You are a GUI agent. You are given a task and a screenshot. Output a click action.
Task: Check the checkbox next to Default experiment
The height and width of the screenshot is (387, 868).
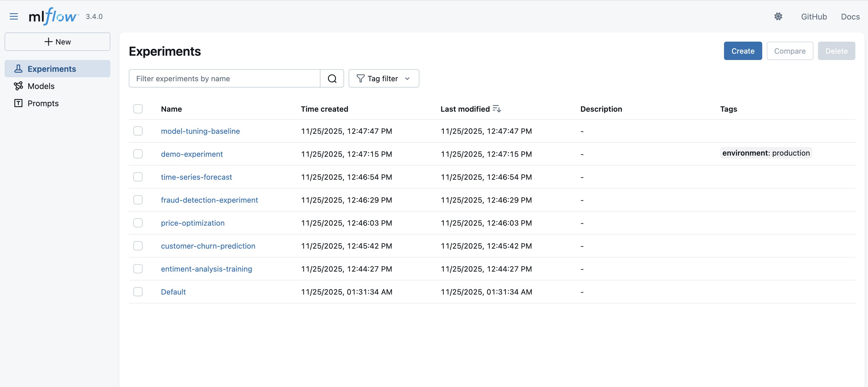click(x=138, y=292)
